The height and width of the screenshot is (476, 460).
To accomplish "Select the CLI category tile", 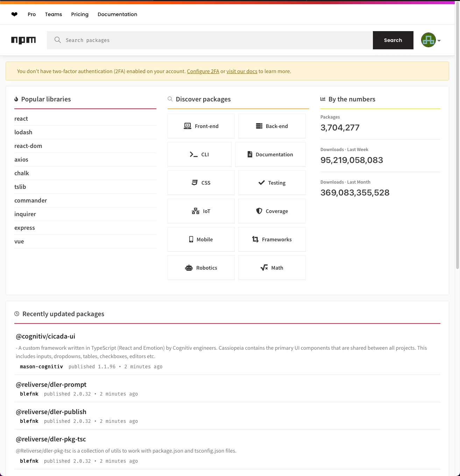I will [x=199, y=155].
